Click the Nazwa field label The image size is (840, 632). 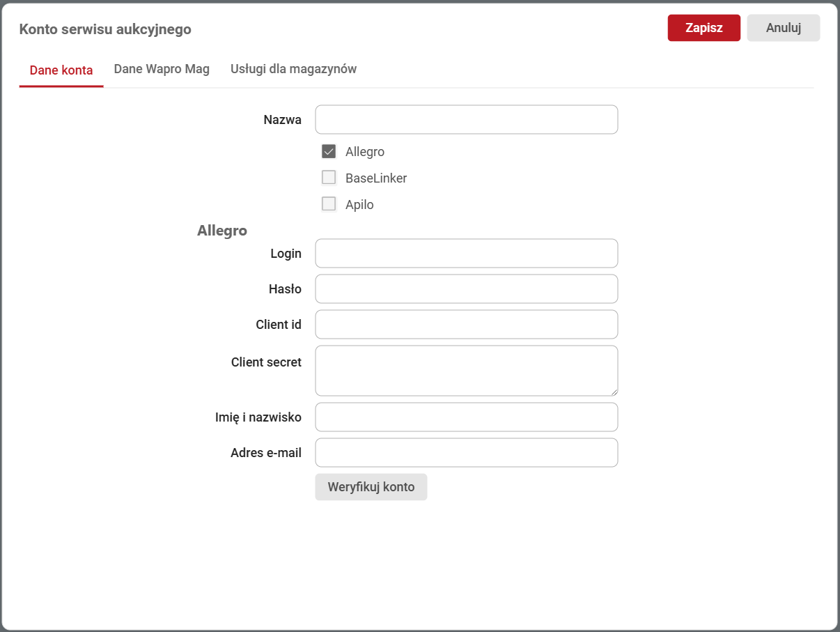coord(282,120)
